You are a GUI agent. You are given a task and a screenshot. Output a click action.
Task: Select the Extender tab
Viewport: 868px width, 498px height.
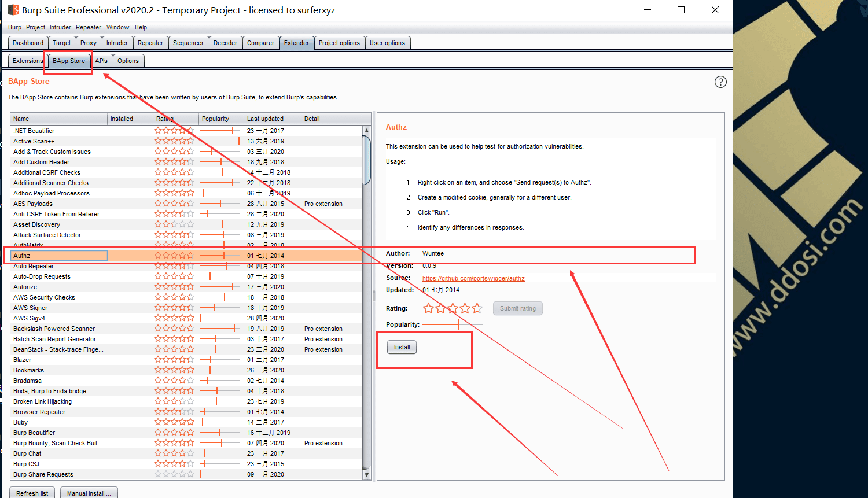coord(296,43)
